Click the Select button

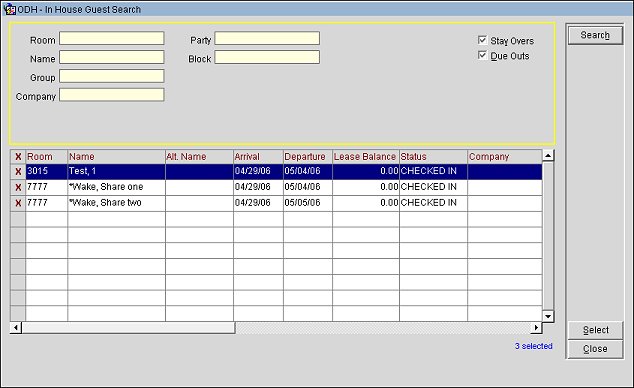pyautogui.click(x=595, y=330)
